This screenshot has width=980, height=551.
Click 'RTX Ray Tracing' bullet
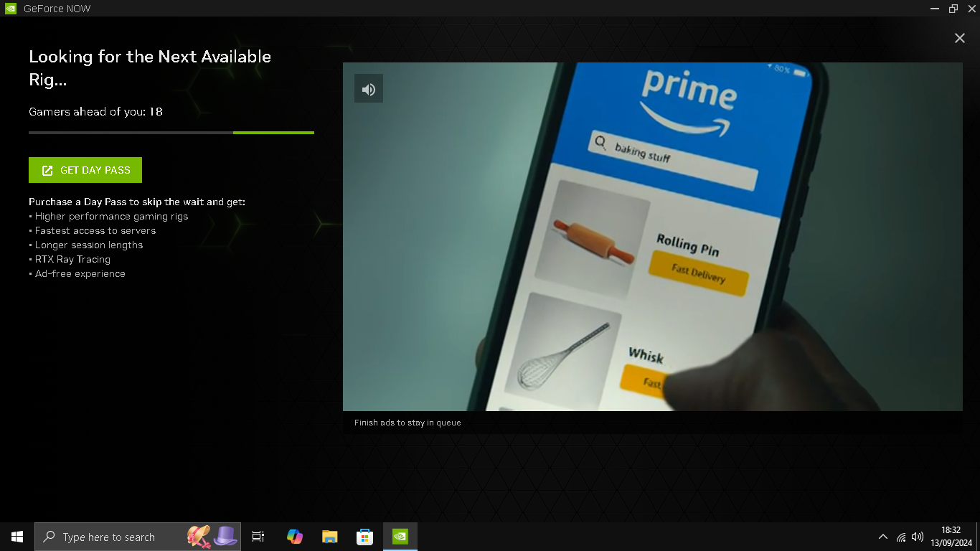[x=70, y=260]
